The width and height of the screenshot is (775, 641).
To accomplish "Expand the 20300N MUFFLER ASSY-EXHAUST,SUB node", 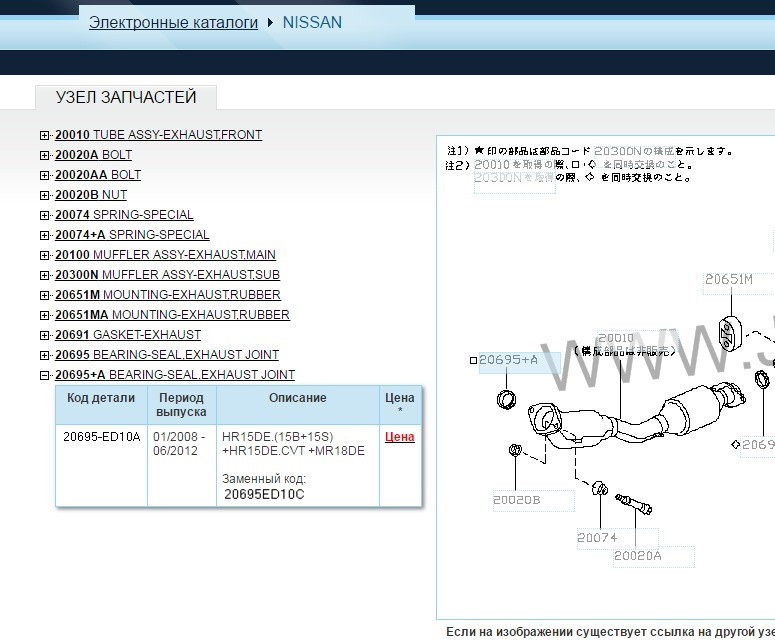I will click(x=44, y=275).
